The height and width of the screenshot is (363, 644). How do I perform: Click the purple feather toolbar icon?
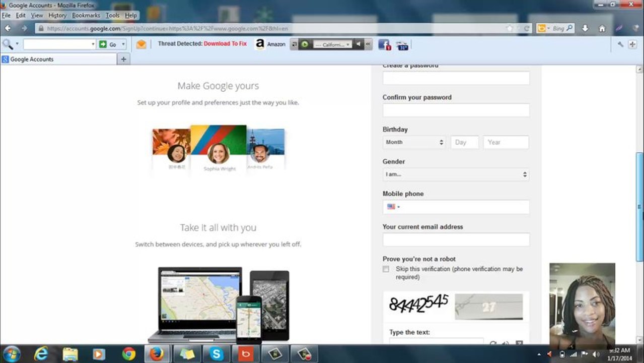[x=619, y=28]
